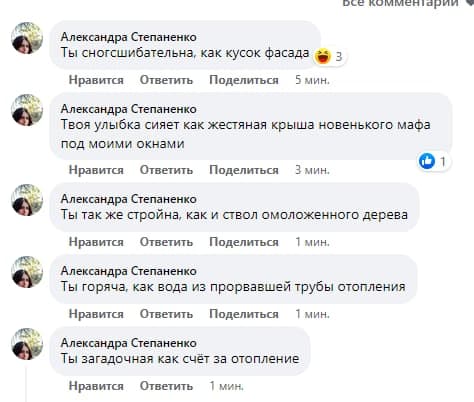This screenshot has width=474, height=402.
Task: Expand the Все комментарии sorting dropdown
Action: tap(407, 3)
